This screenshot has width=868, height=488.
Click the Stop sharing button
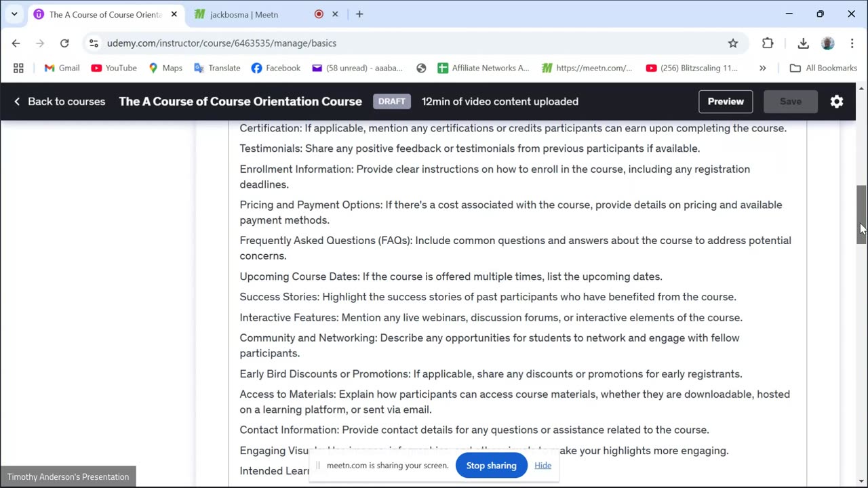coord(492,466)
